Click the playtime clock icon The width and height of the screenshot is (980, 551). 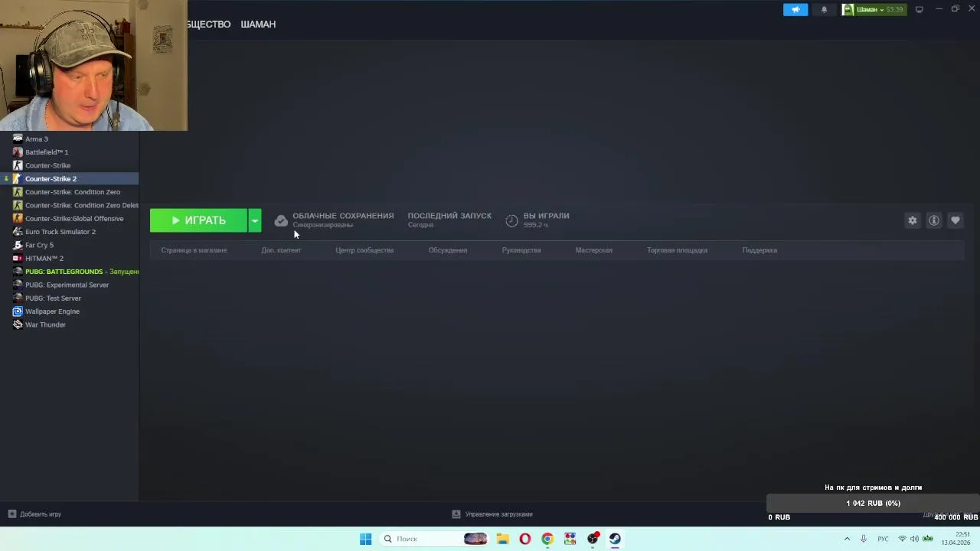(x=511, y=220)
